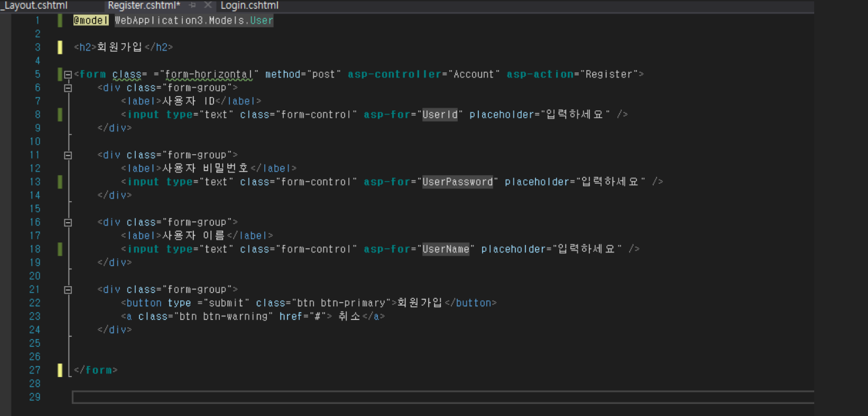
Task: Click the UserName asp-for value
Action: tap(446, 249)
